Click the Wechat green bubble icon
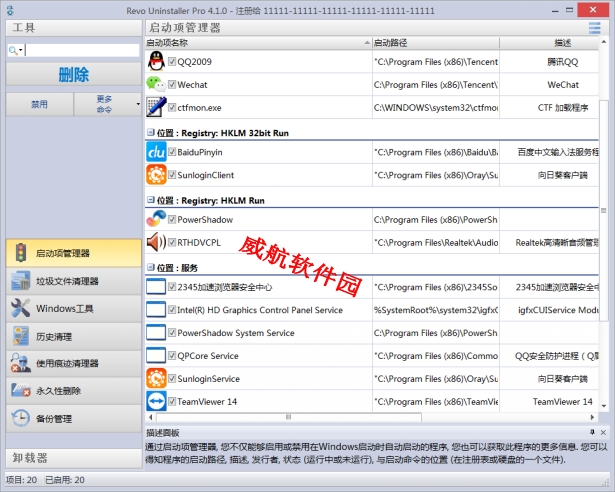Screen dimensions: 615x492 pyautogui.click(x=156, y=84)
